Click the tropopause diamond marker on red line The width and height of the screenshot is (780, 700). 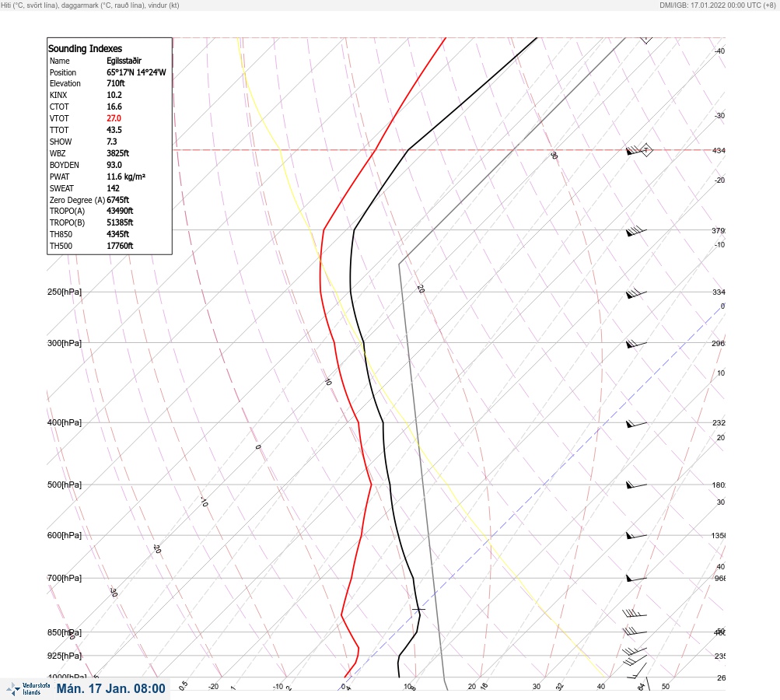[645, 150]
